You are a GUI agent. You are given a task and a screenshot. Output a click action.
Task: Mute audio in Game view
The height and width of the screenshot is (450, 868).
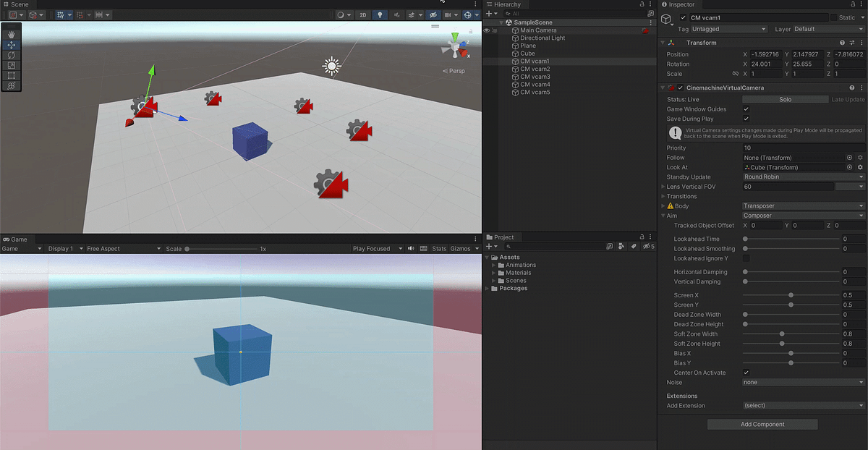click(x=411, y=249)
